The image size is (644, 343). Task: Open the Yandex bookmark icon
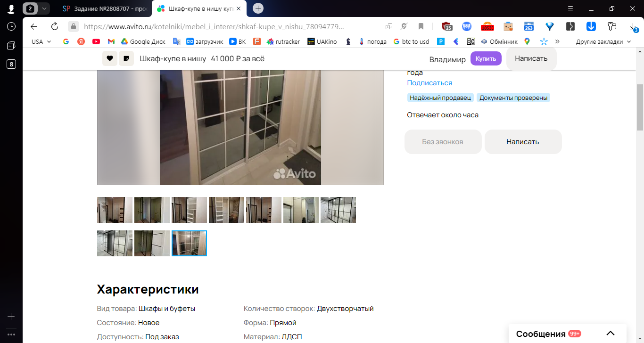click(81, 41)
